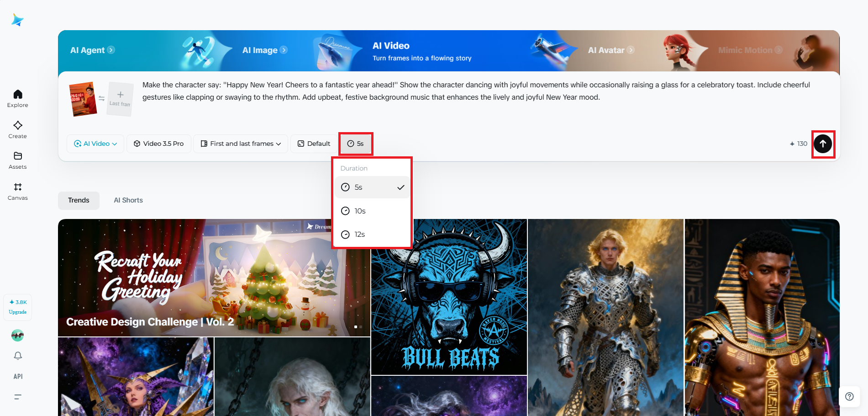
Task: Submit the prompt with the arrow button
Action: (x=823, y=144)
